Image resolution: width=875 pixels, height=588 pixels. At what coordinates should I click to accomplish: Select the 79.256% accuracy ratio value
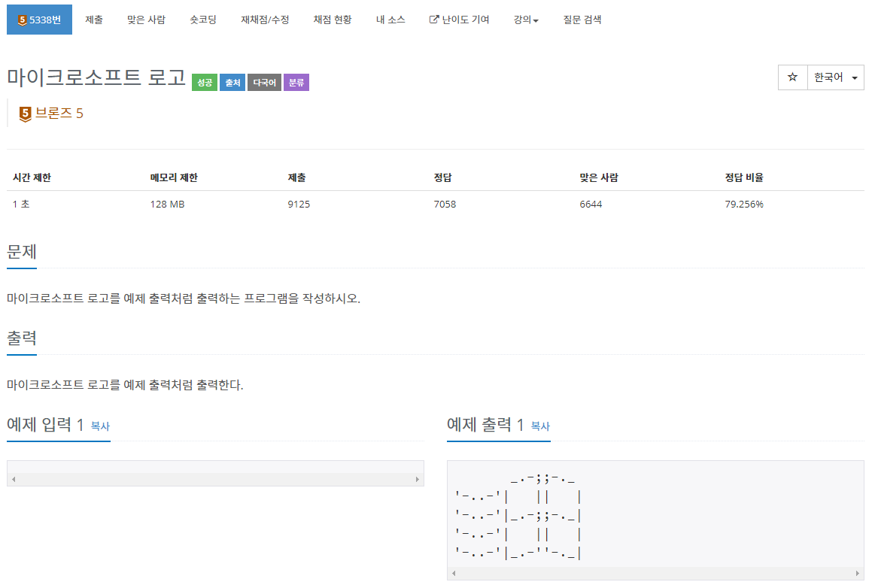click(744, 205)
